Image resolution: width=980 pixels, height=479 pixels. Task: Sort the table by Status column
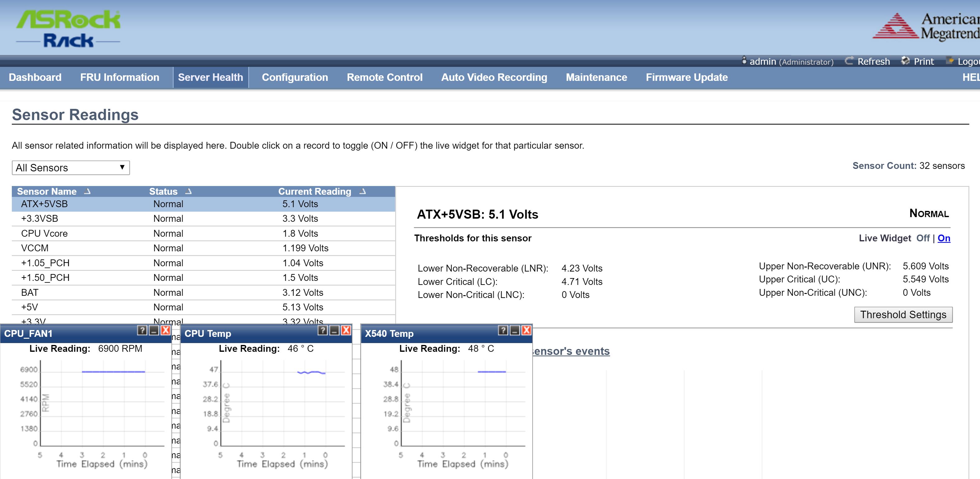(x=163, y=191)
